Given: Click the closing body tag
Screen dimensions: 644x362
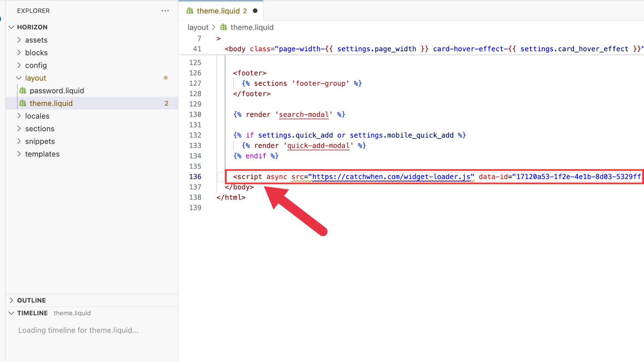Looking at the screenshot, I should pos(239,187).
